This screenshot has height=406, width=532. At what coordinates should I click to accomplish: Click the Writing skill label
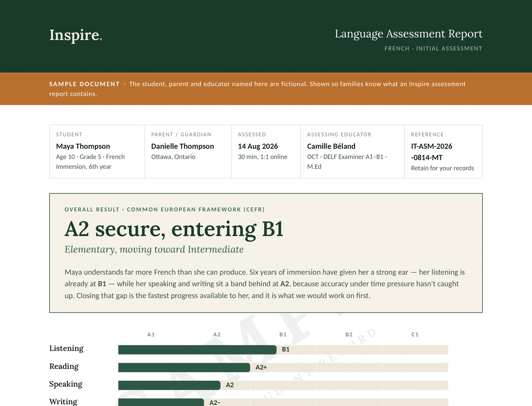[63, 401]
